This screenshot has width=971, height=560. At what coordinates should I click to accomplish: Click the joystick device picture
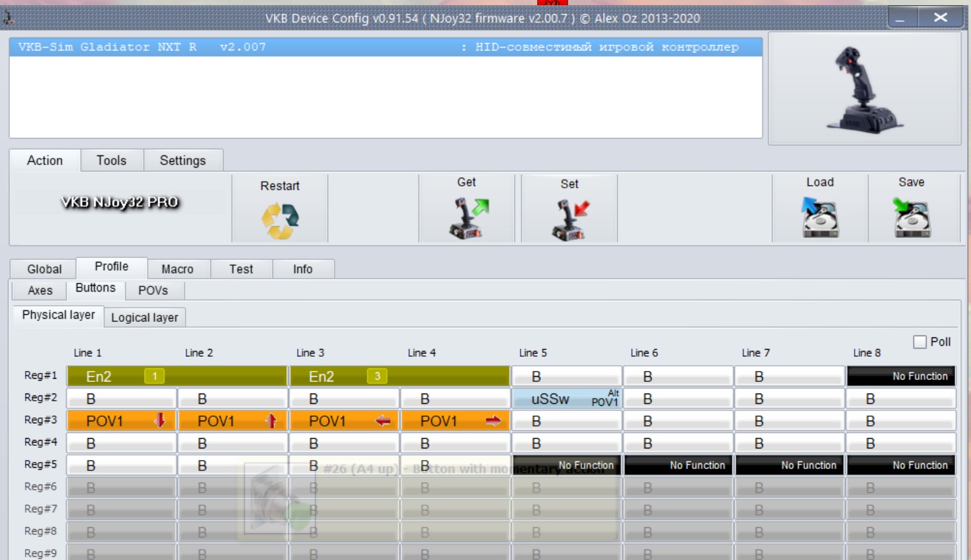pos(864,89)
